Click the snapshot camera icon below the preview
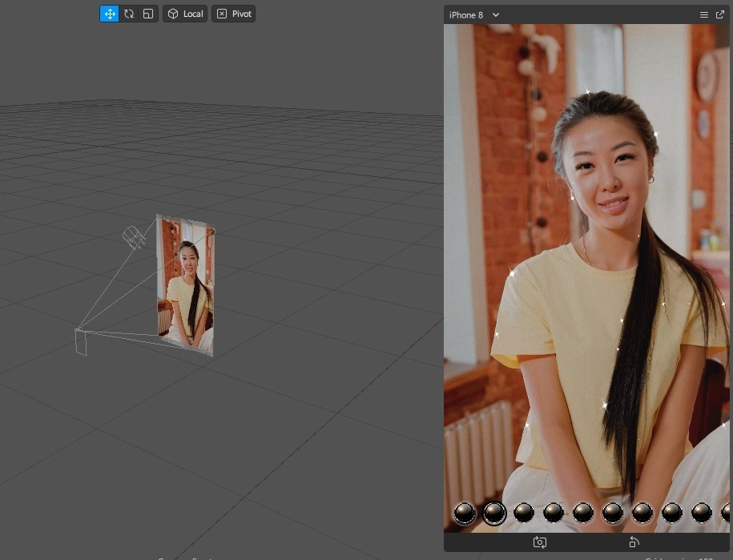 click(x=538, y=542)
